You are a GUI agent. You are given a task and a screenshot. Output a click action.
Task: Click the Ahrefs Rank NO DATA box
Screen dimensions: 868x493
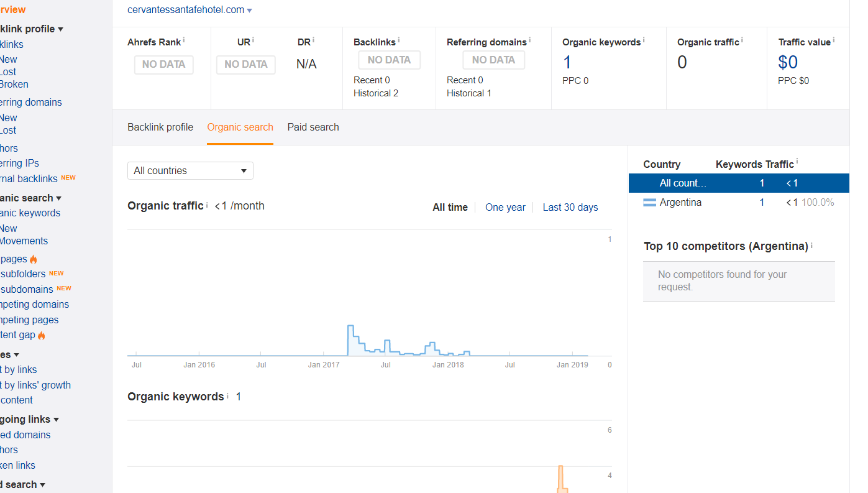tap(164, 65)
